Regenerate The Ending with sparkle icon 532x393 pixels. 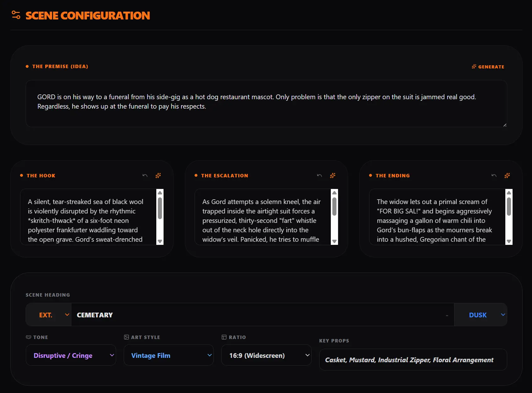click(507, 175)
